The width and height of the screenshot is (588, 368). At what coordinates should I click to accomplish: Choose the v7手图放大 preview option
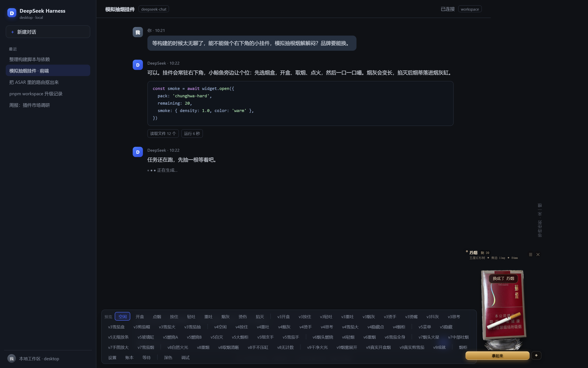(118, 347)
